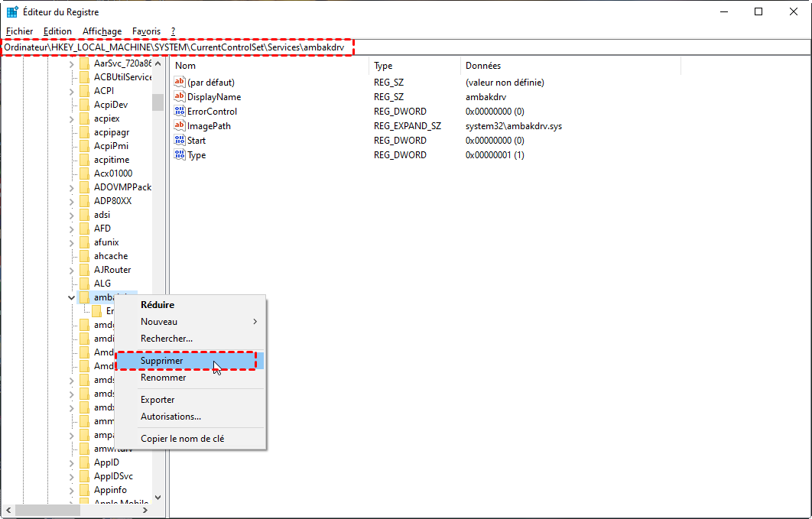Click the AFD folder icon
The height and width of the screenshot is (519, 812).
coord(84,229)
